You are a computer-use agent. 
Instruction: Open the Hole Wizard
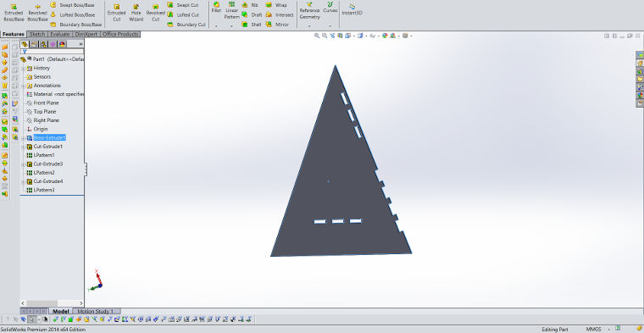click(136, 13)
